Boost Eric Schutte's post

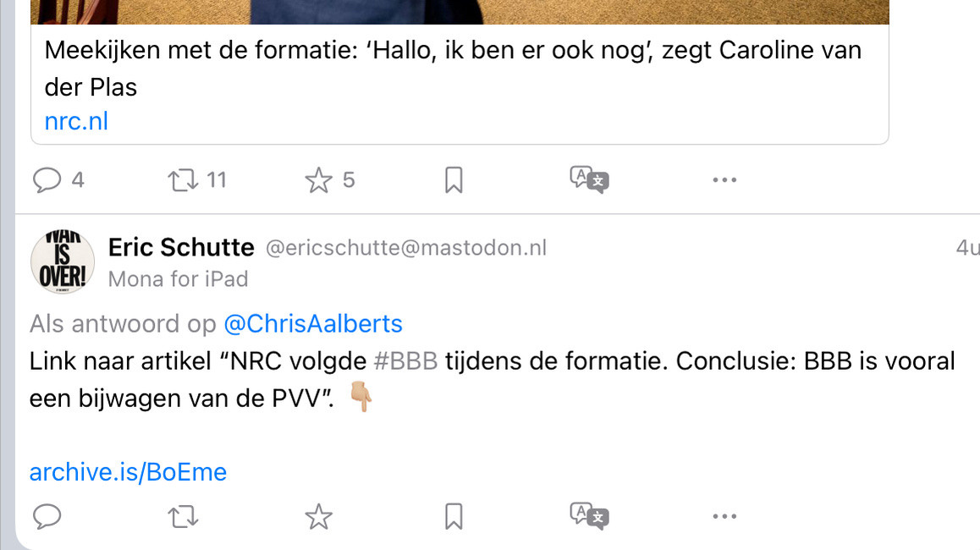click(x=183, y=516)
